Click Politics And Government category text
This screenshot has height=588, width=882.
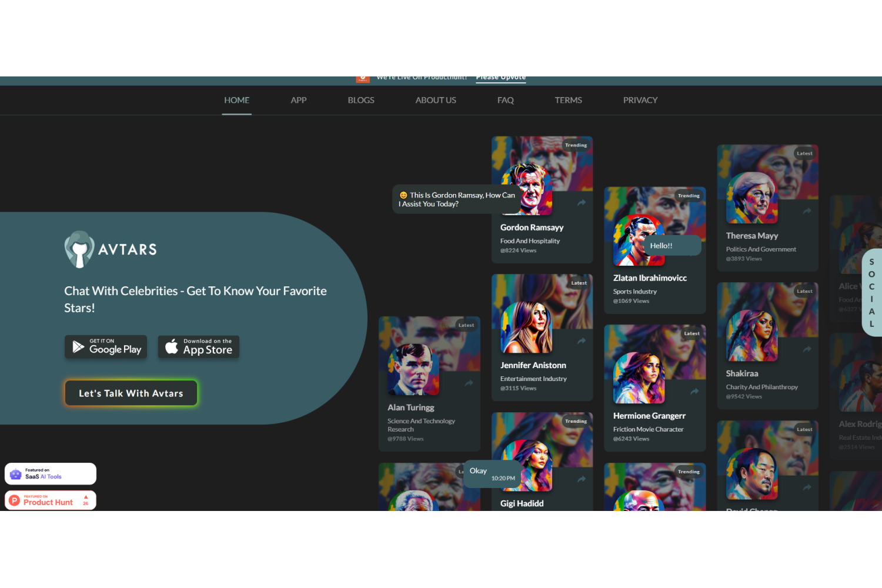[x=761, y=249]
